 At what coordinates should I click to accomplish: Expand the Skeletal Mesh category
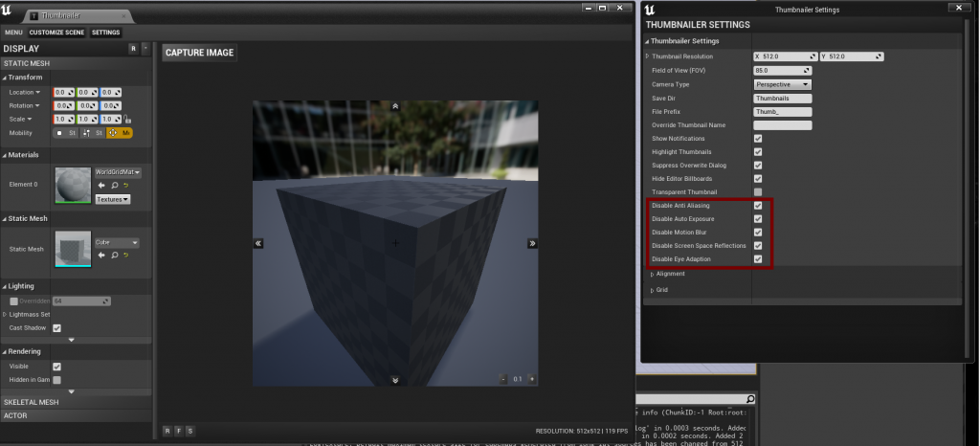click(x=32, y=402)
